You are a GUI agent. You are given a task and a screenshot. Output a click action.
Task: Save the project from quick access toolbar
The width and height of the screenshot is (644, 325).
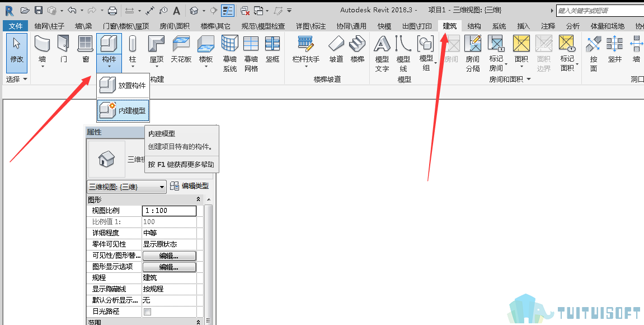(x=39, y=10)
